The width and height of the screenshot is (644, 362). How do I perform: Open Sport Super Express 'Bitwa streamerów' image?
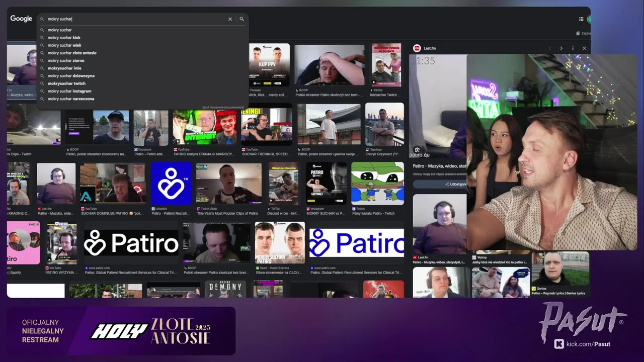point(280,243)
